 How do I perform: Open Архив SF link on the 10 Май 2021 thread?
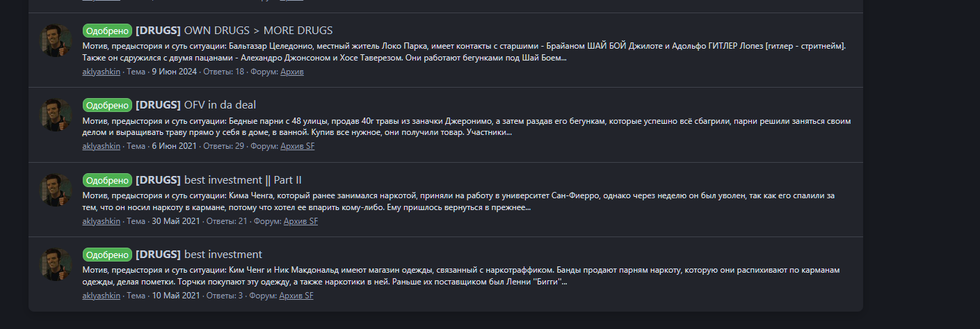click(296, 296)
